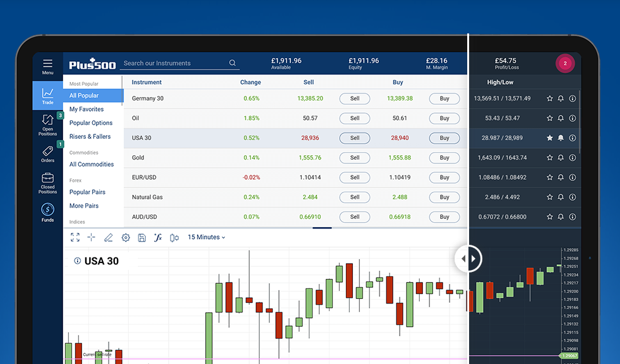The image size is (620, 364).
Task: Open the candlestick chart type selector
Action: click(x=174, y=237)
